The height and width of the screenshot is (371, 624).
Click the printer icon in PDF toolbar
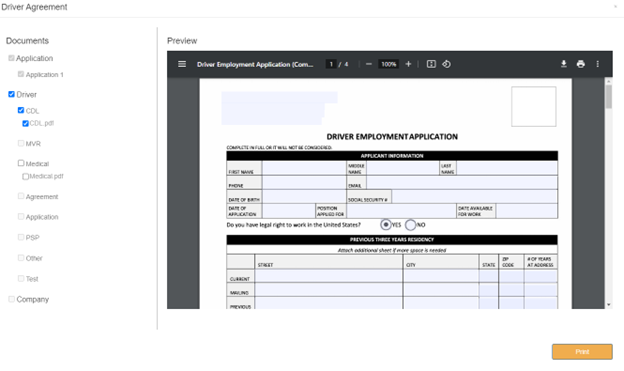pos(581,64)
